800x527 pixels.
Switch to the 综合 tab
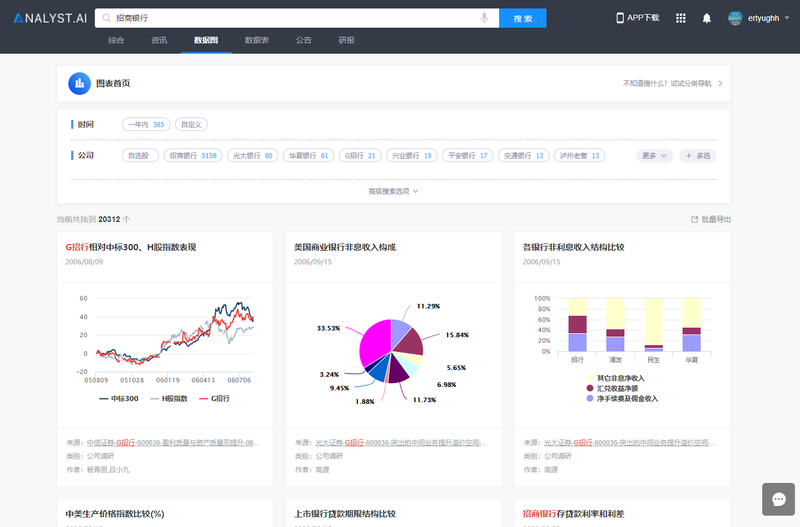tap(116, 40)
